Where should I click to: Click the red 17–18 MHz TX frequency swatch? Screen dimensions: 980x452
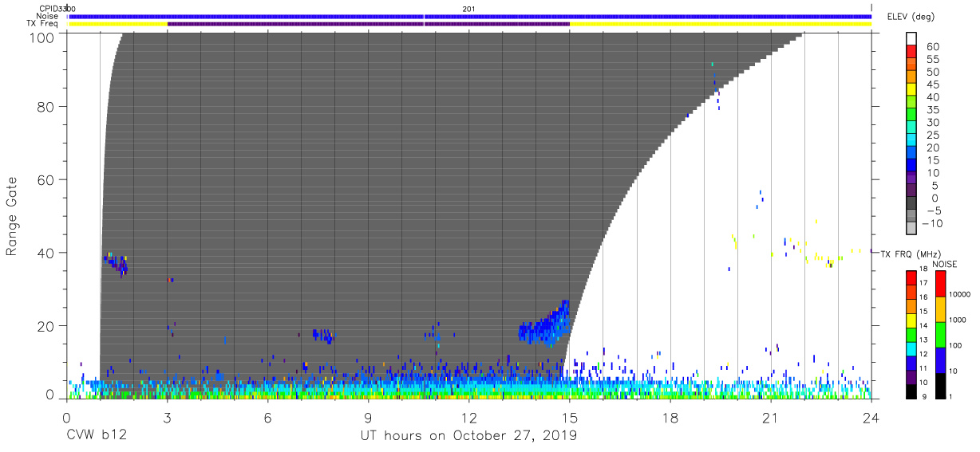(x=911, y=277)
